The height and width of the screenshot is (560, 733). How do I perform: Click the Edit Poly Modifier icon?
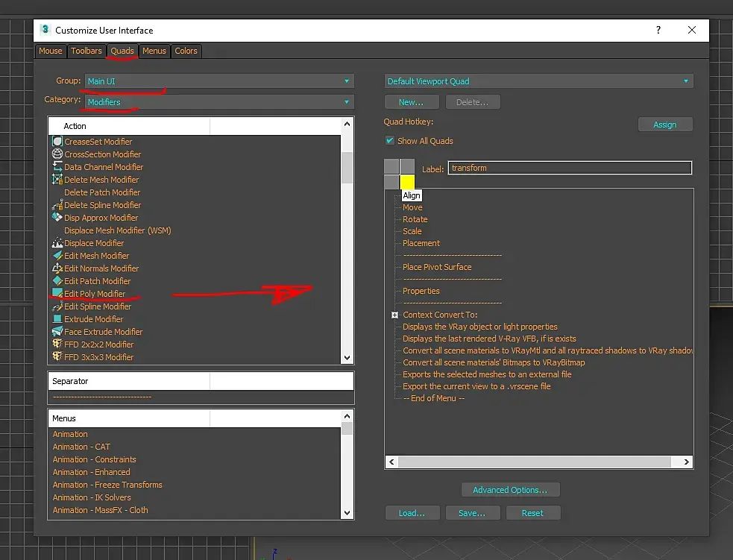coord(57,293)
